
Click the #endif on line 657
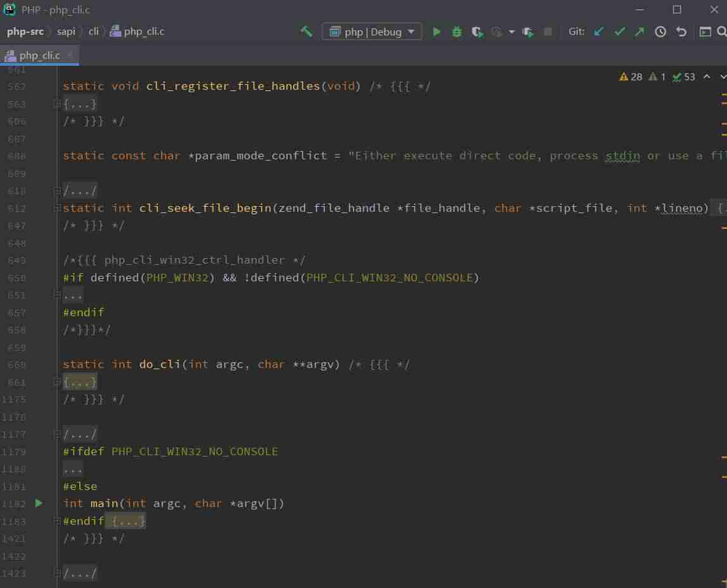coord(84,312)
